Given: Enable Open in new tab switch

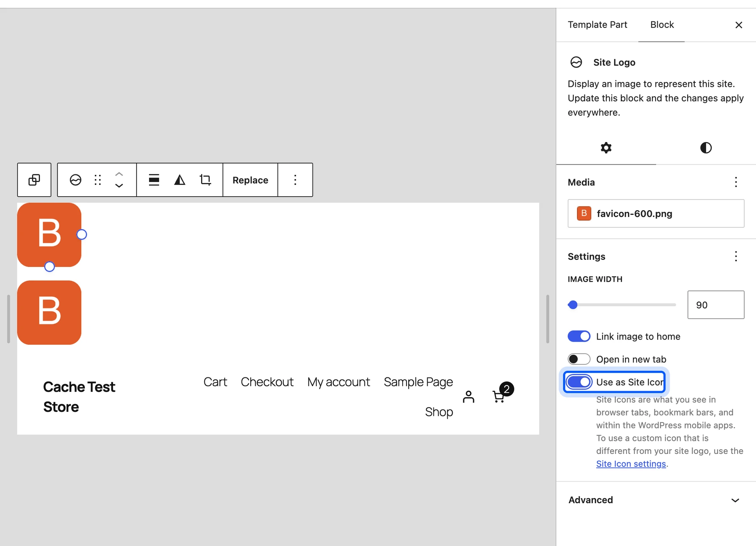Looking at the screenshot, I should 579,359.
